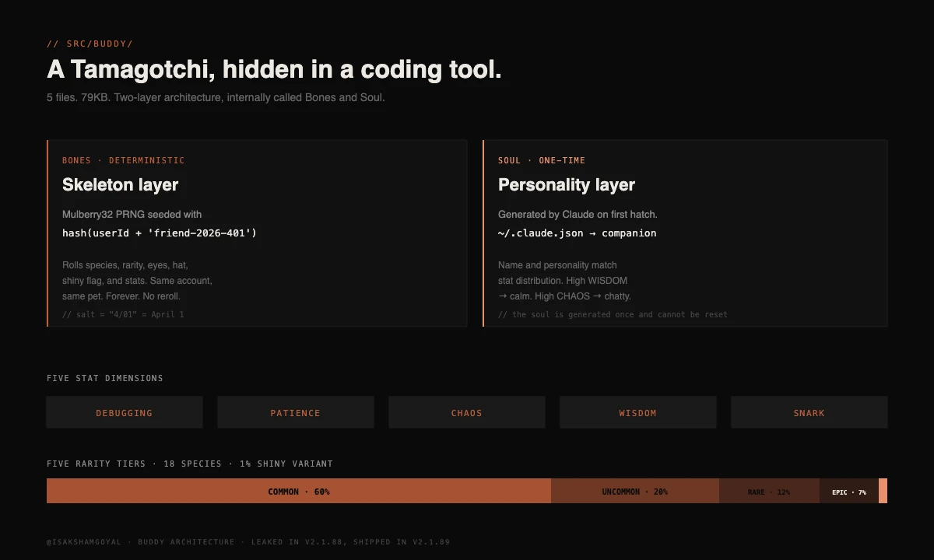
Task: Click the Uncommon 20% rarity segment
Action: click(x=634, y=492)
